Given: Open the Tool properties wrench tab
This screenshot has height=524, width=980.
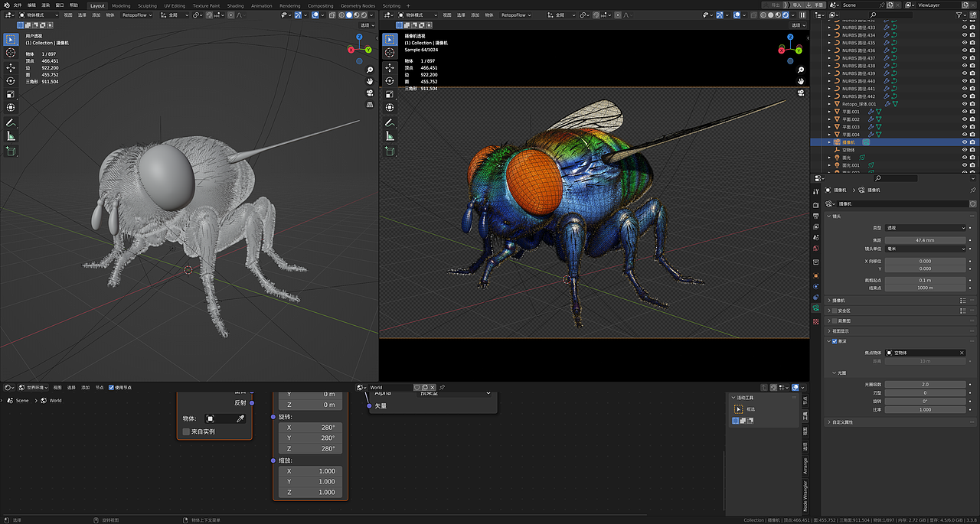Looking at the screenshot, I should coord(816,191).
